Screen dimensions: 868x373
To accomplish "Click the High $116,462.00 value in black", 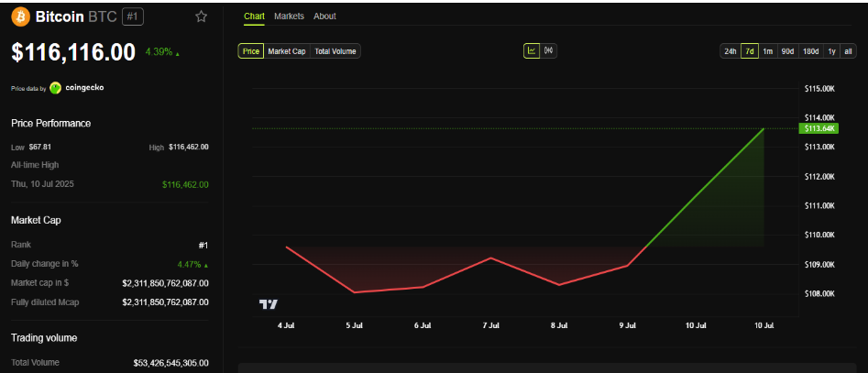I will pyautogui.click(x=189, y=148).
